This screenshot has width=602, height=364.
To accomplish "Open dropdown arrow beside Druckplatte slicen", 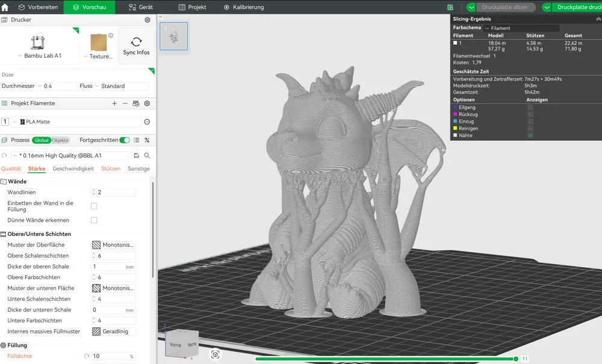I will pyautogui.click(x=471, y=7).
